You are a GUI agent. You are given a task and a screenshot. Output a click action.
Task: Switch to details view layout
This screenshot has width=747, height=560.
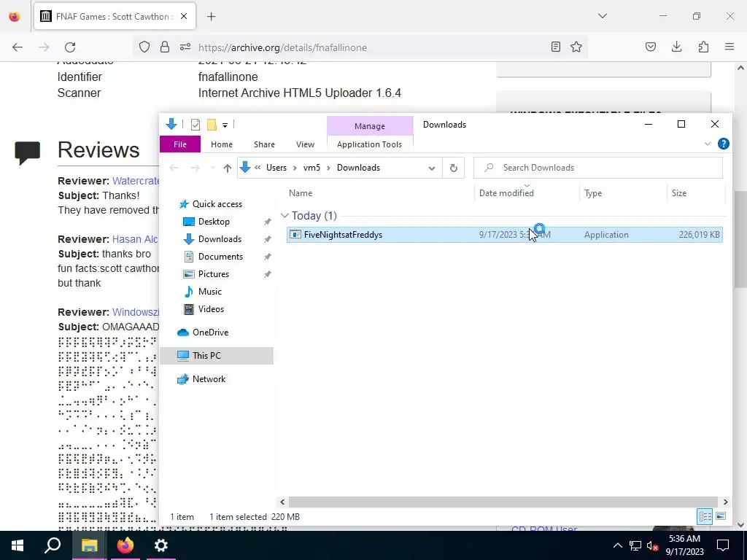[705, 517]
